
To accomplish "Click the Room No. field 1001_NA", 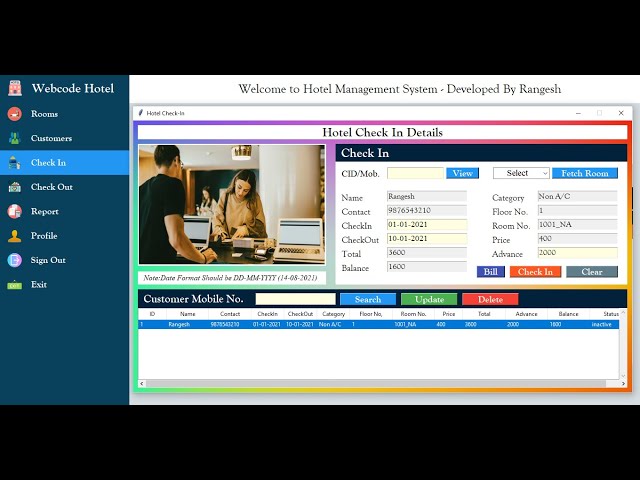I will point(578,224).
